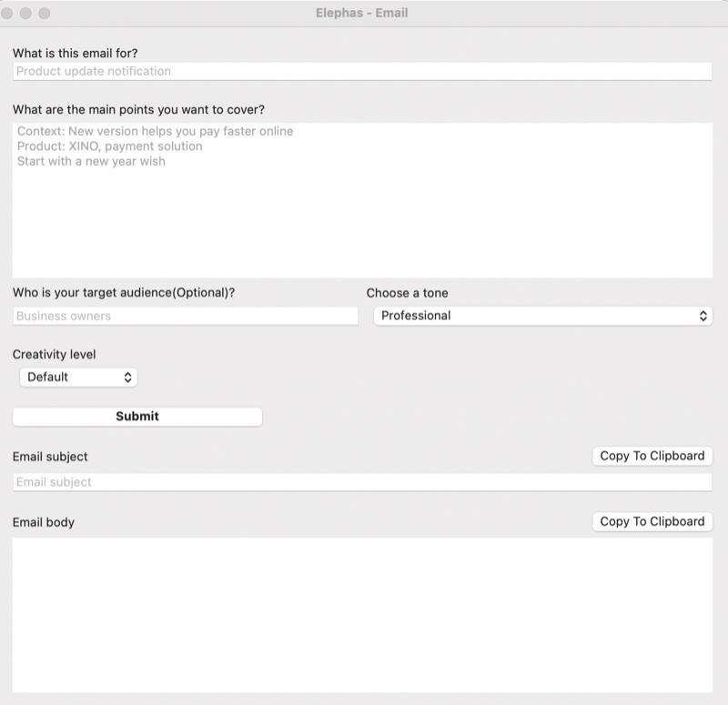Screen dimensions: 728x705
Task: Focus the main points text area
Action: click(362, 200)
